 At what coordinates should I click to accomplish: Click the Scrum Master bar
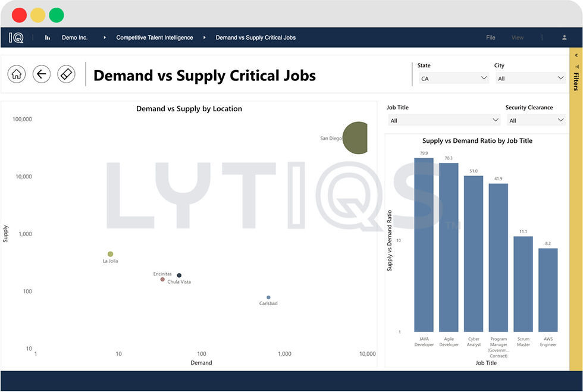[x=523, y=284]
